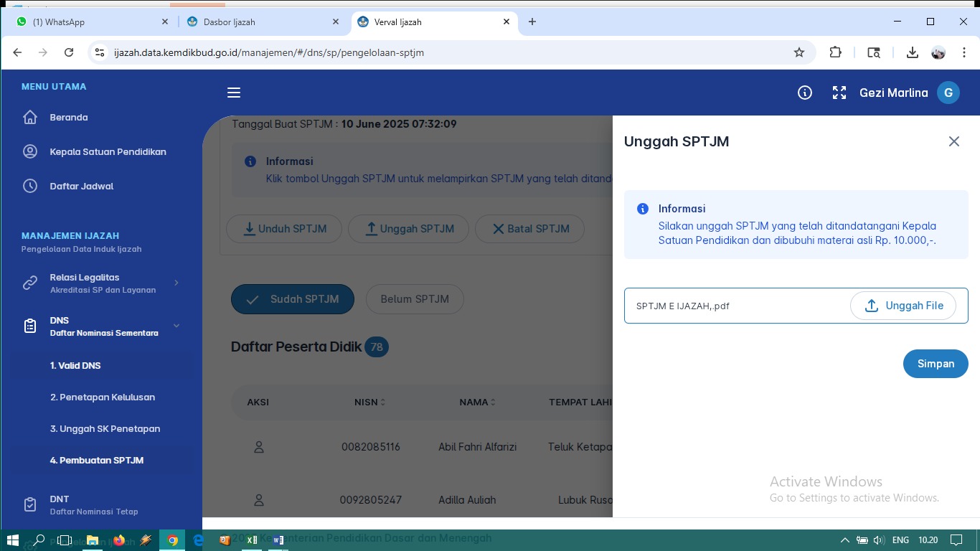Open the Chrome three-dot menu
The image size is (980, 551).
coord(964,52)
